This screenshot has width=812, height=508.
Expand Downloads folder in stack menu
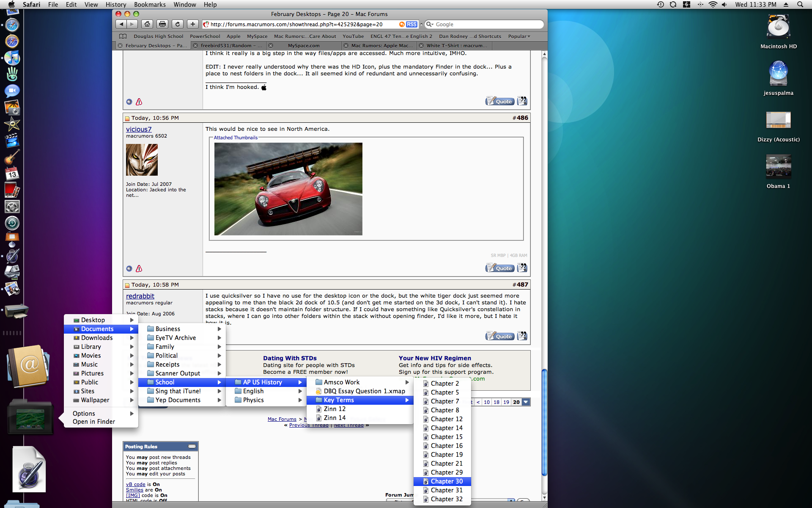tap(101, 338)
